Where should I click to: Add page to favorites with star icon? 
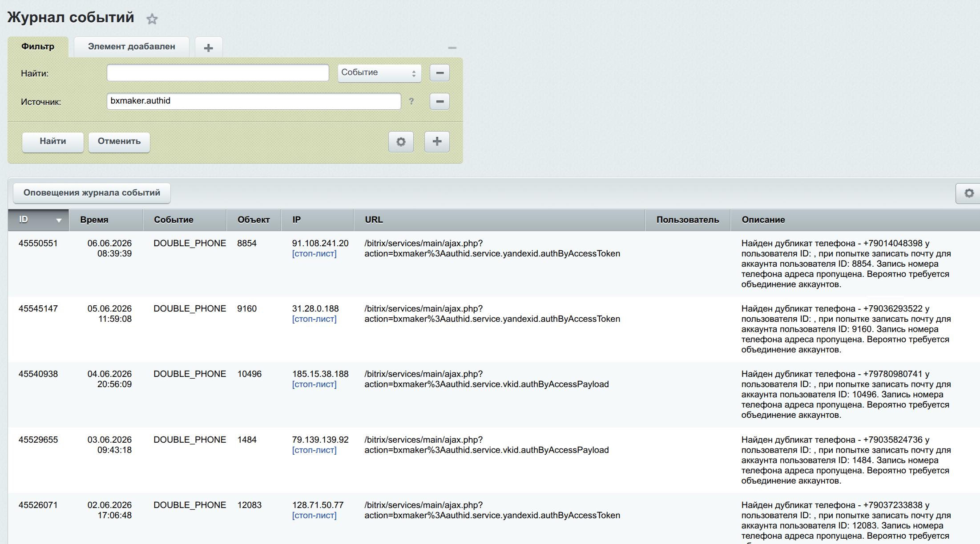coord(152,19)
